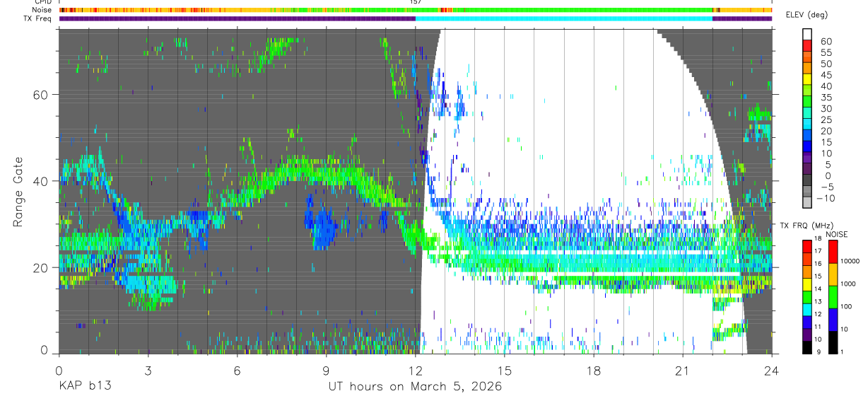Click the 21 tick label on UT hours axis
868x401 pixels.
pyautogui.click(x=683, y=371)
